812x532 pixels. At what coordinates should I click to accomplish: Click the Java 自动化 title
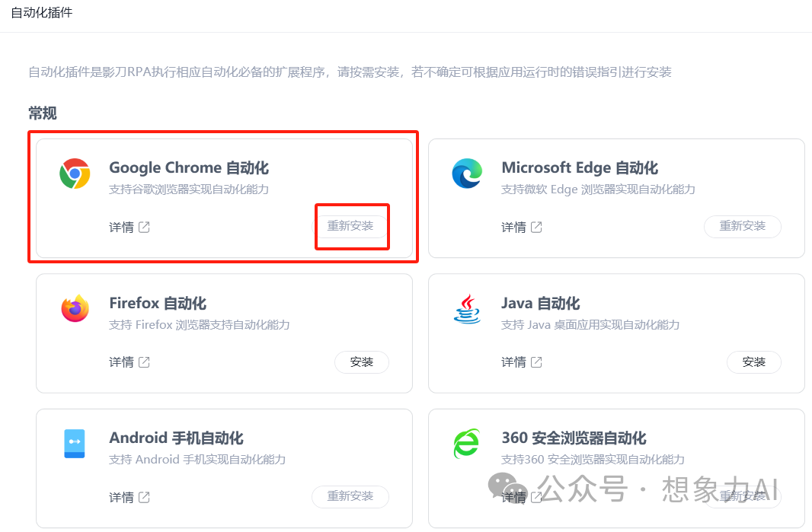541,303
